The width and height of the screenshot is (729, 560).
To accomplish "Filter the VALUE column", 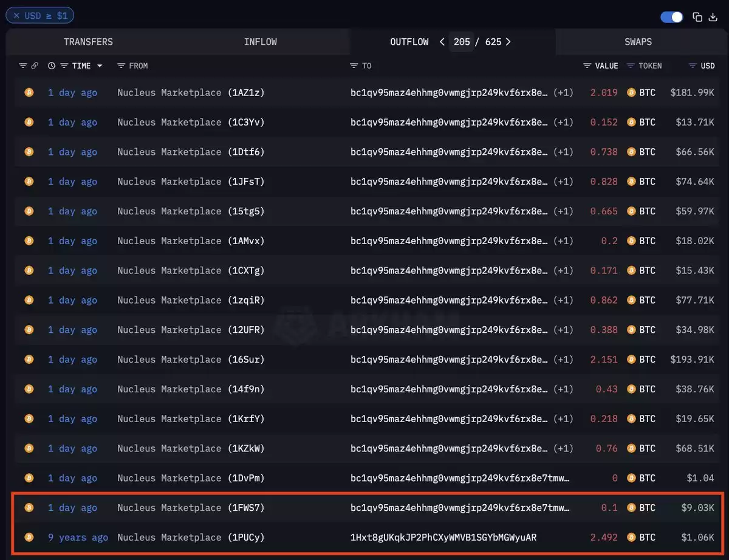I will (x=587, y=66).
